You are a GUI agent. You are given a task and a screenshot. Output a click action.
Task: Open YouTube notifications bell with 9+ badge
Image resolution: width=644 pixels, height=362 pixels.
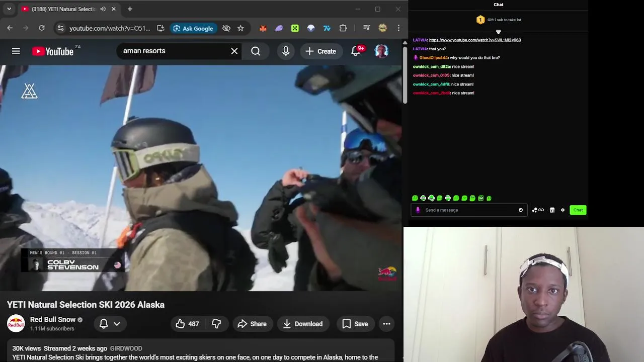(356, 51)
